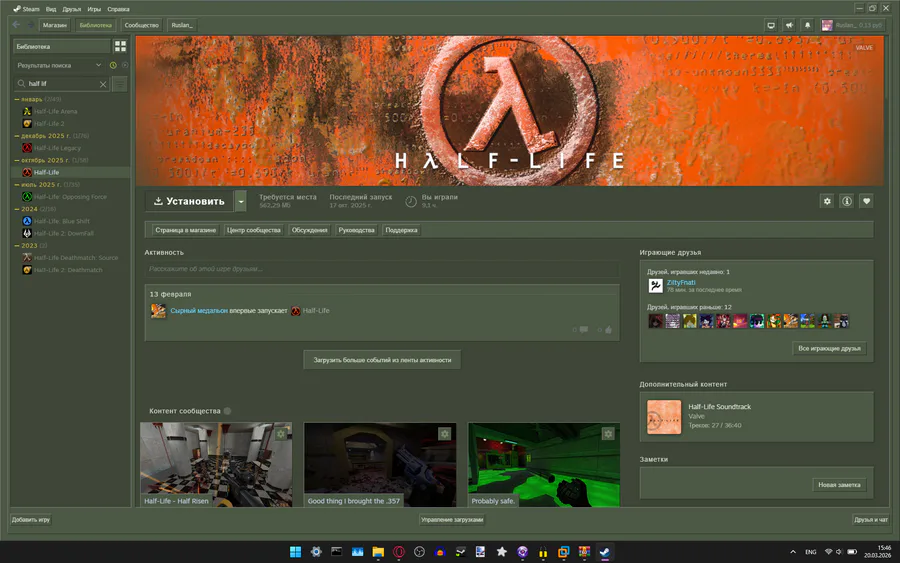This screenshot has height=563, width=900.
Task: Open 'Probably safe.' community screenshot
Action: pyautogui.click(x=544, y=464)
